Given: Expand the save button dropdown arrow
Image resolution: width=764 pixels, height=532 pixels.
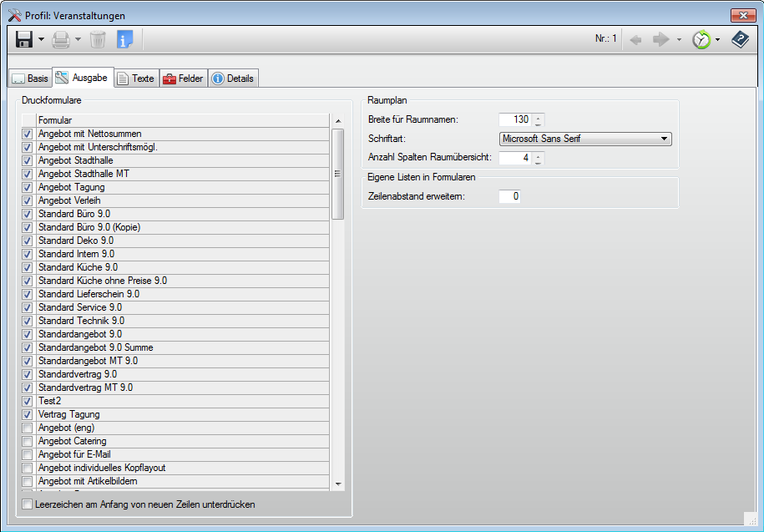Looking at the screenshot, I should click(x=41, y=39).
